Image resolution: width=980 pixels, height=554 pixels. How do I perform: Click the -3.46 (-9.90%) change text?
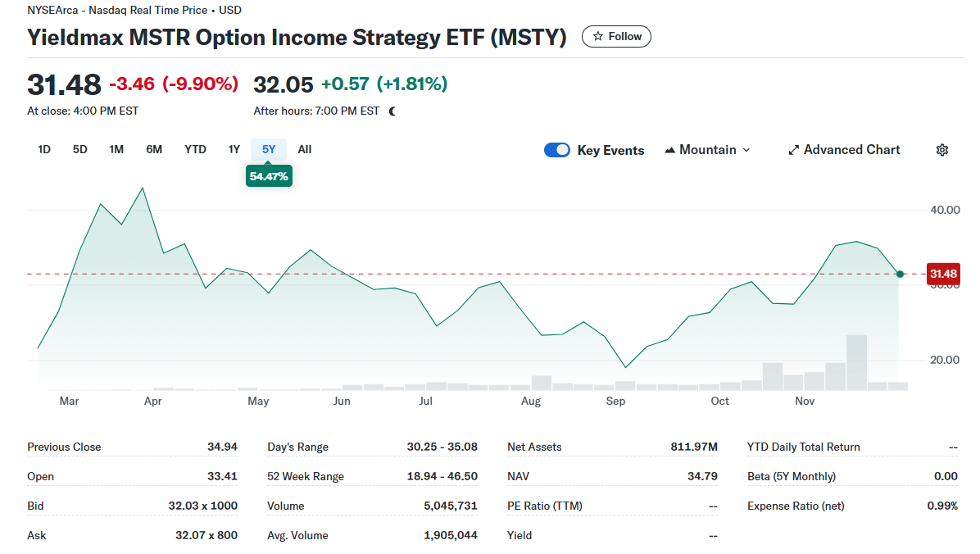174,84
